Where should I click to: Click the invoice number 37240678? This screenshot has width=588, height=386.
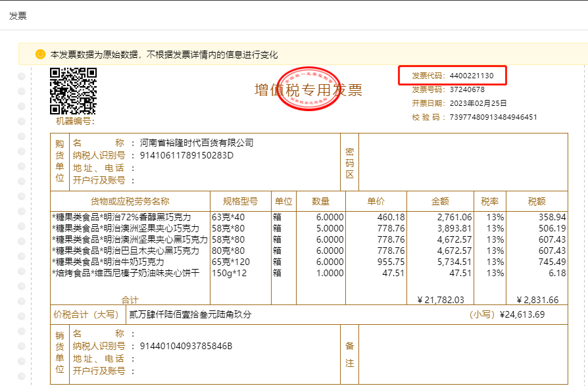point(467,89)
